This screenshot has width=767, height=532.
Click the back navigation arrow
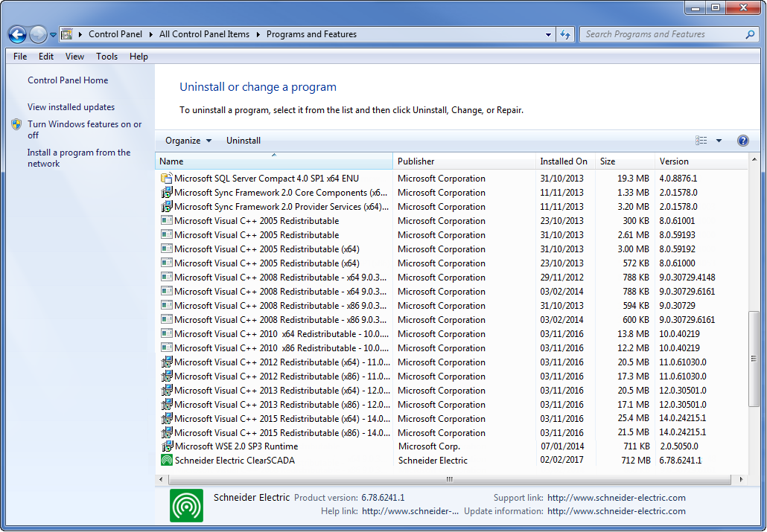16,34
